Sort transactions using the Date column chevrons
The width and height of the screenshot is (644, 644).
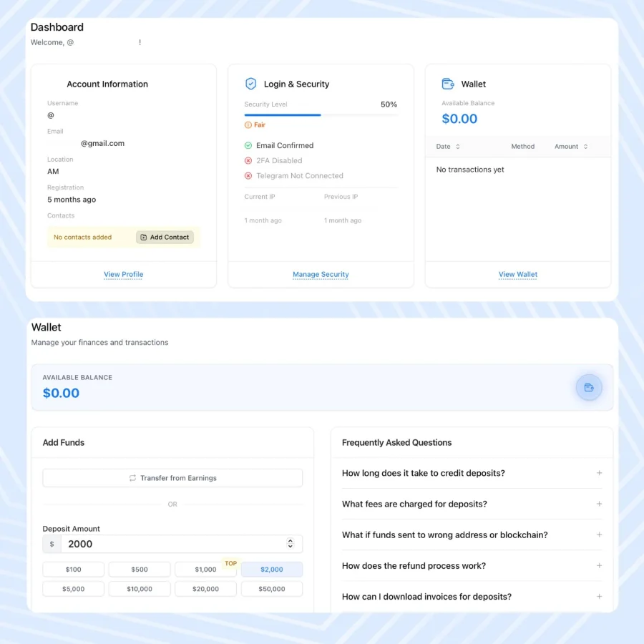click(x=458, y=146)
